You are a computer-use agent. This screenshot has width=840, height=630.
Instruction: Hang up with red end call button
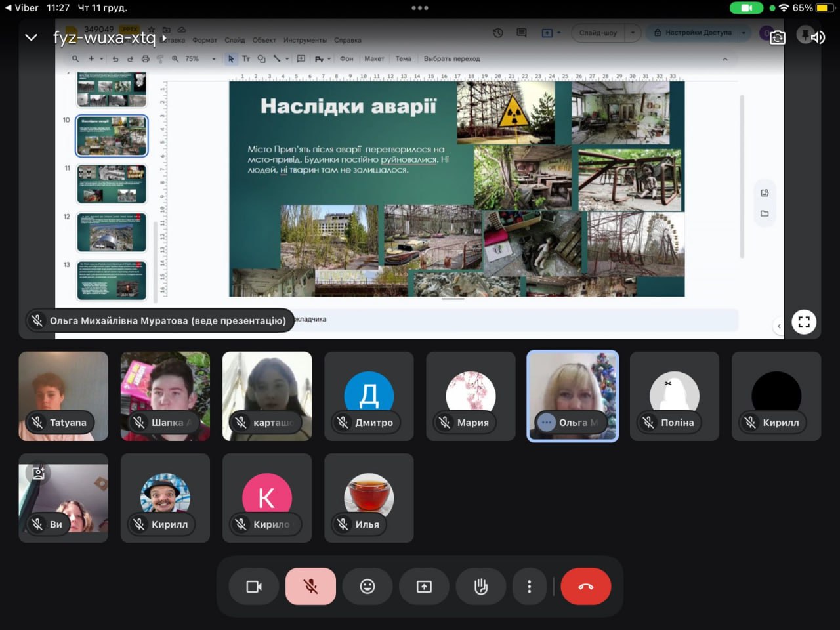tap(586, 586)
